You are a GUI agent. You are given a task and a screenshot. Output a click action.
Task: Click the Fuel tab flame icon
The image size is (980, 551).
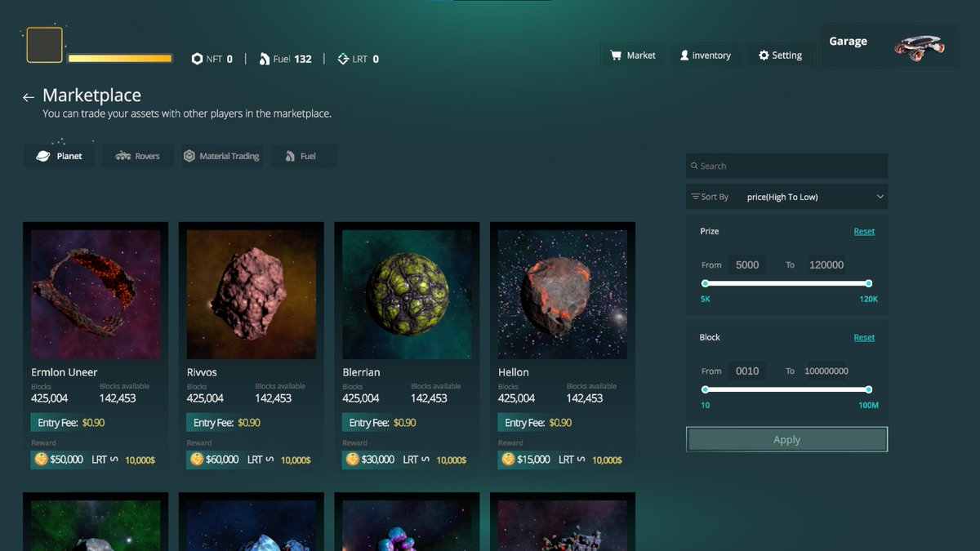click(x=290, y=156)
